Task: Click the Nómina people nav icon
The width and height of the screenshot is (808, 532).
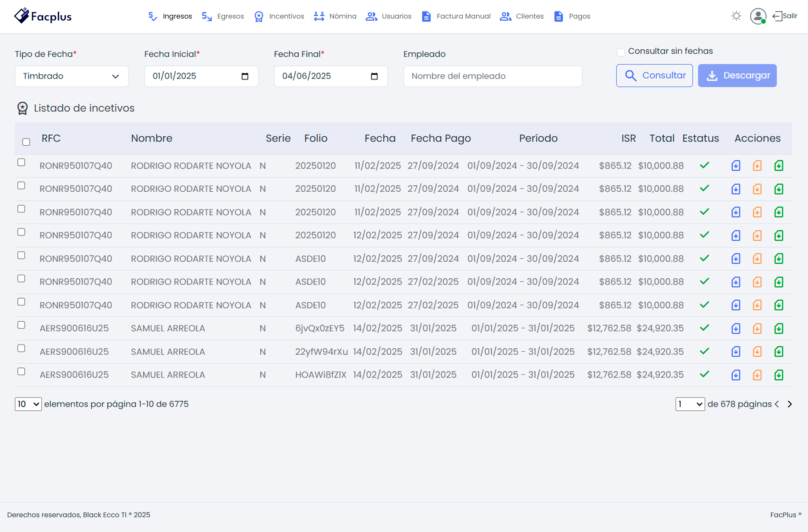Action: [x=319, y=16]
